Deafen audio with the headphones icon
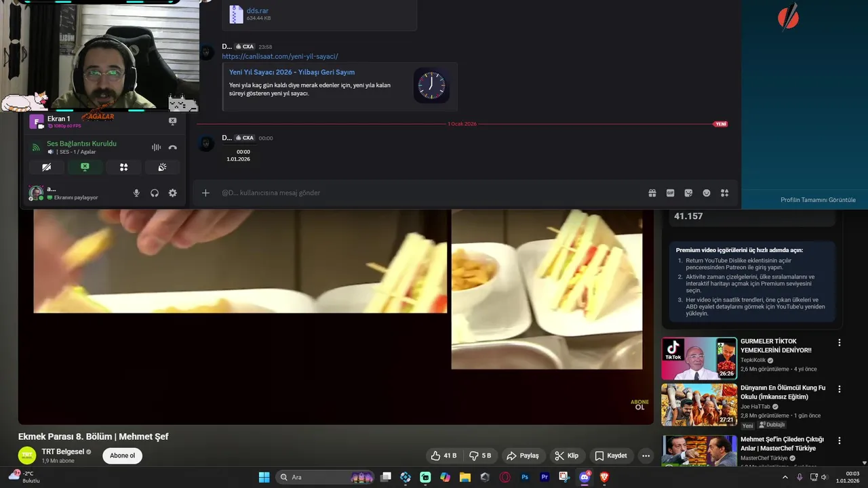Viewport: 868px width, 488px height. pyautogui.click(x=155, y=193)
